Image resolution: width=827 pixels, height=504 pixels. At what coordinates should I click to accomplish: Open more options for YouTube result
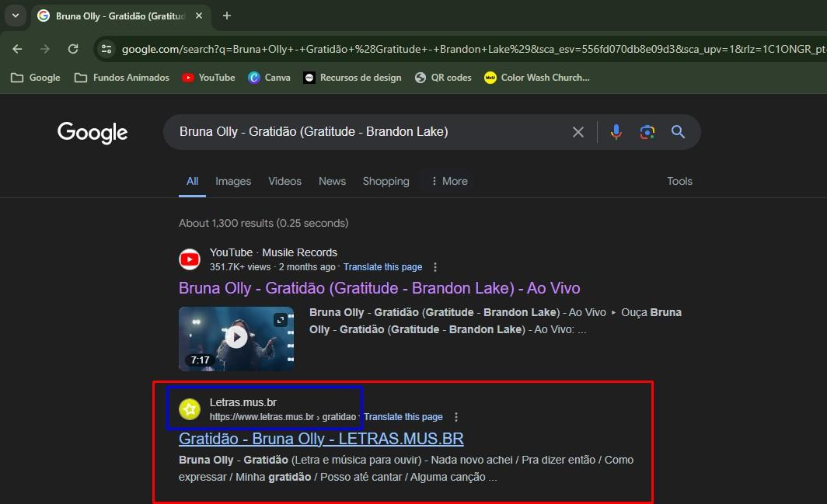click(435, 267)
